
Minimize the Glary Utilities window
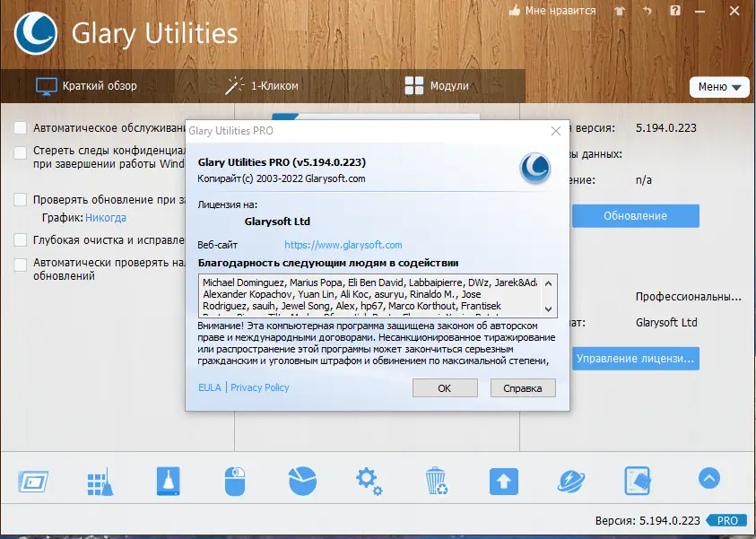pyautogui.click(x=700, y=11)
